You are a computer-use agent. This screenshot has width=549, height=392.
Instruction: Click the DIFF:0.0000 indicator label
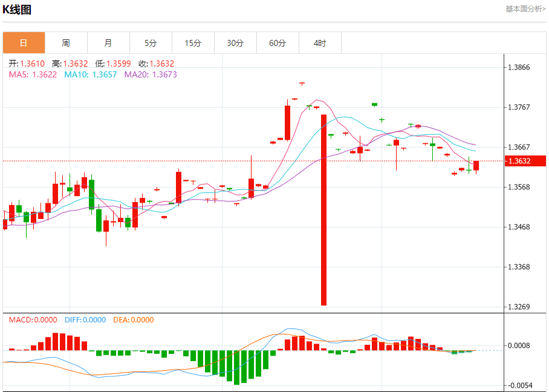pos(85,320)
